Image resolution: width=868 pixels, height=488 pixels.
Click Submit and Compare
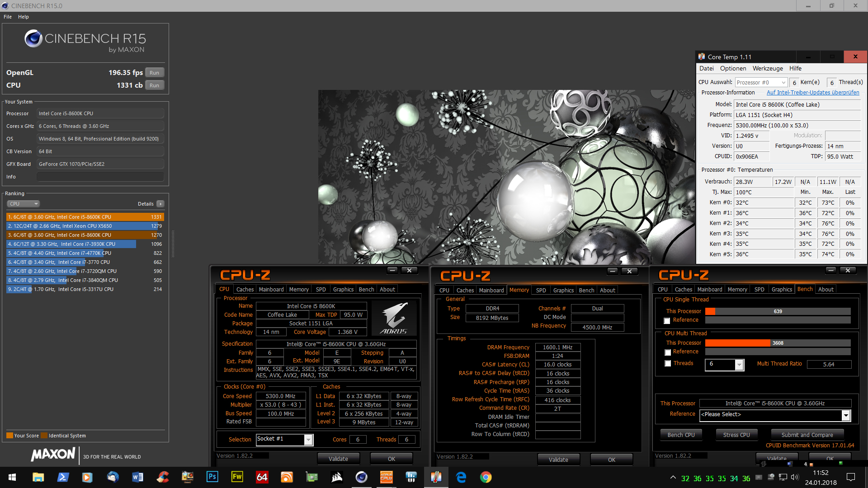[807, 435]
